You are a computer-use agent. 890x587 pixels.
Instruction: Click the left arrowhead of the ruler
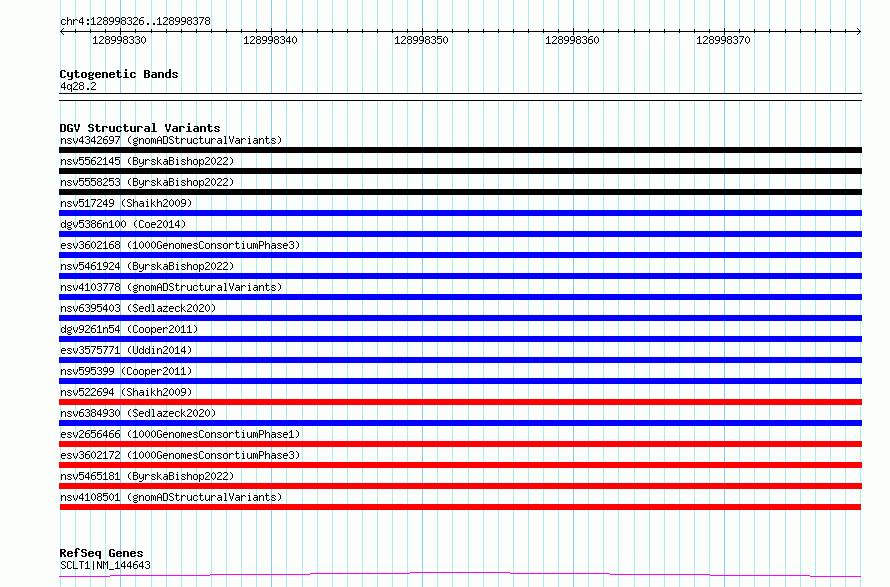[x=62, y=31]
